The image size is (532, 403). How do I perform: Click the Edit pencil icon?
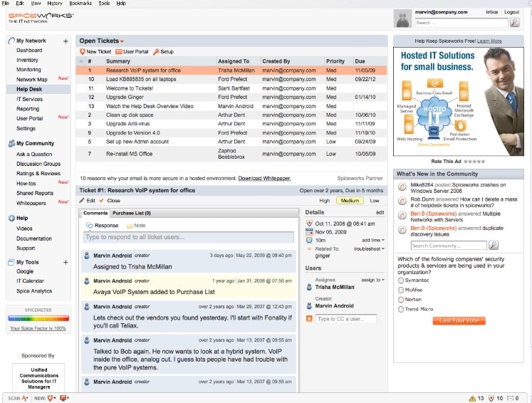[82, 201]
